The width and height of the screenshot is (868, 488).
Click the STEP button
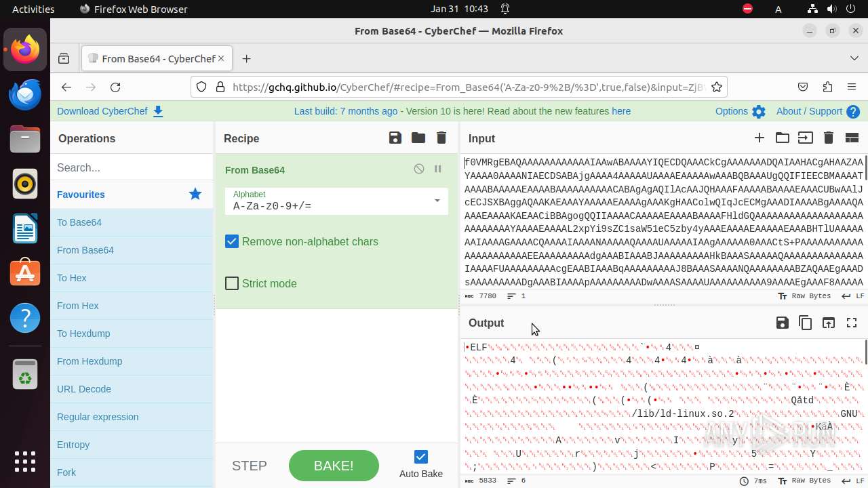(250, 466)
